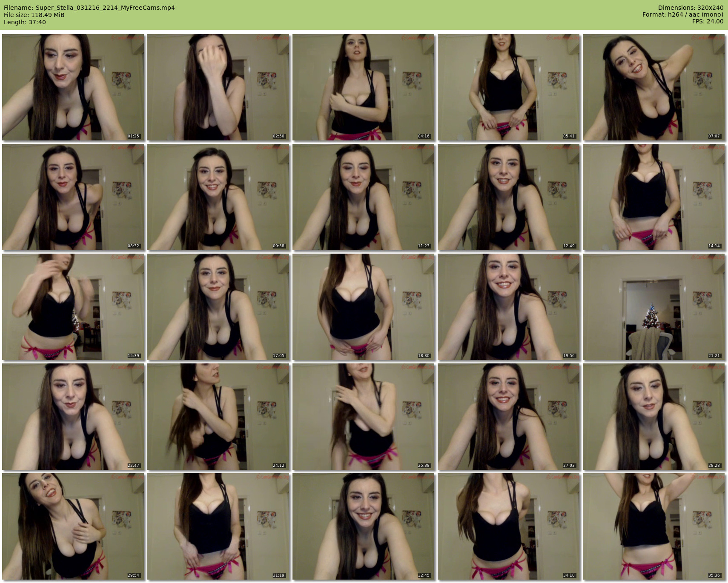Screen dimensions: 728x583
Task: Open the final thumbnail stamped 35:36
Action: (654, 526)
